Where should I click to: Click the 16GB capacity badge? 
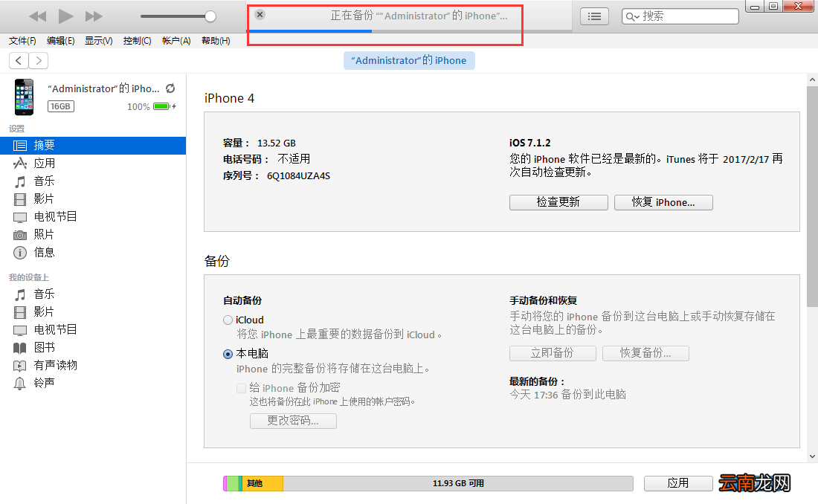[x=60, y=106]
